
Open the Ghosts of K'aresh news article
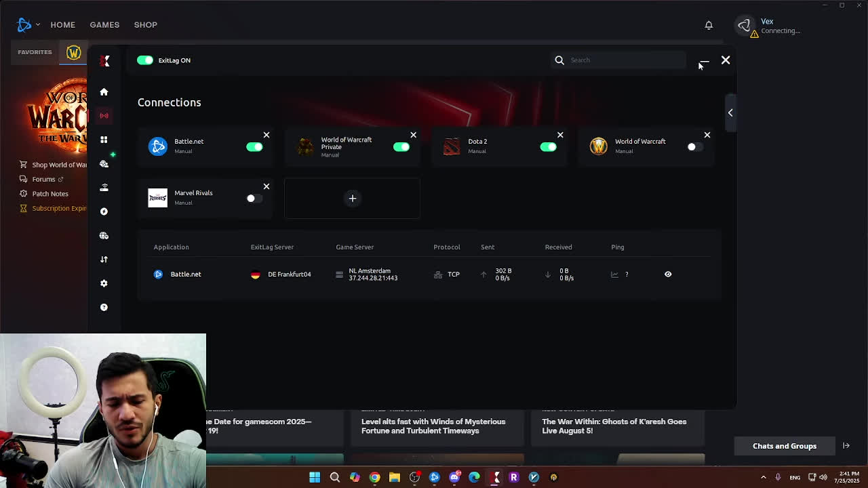[614, 426]
